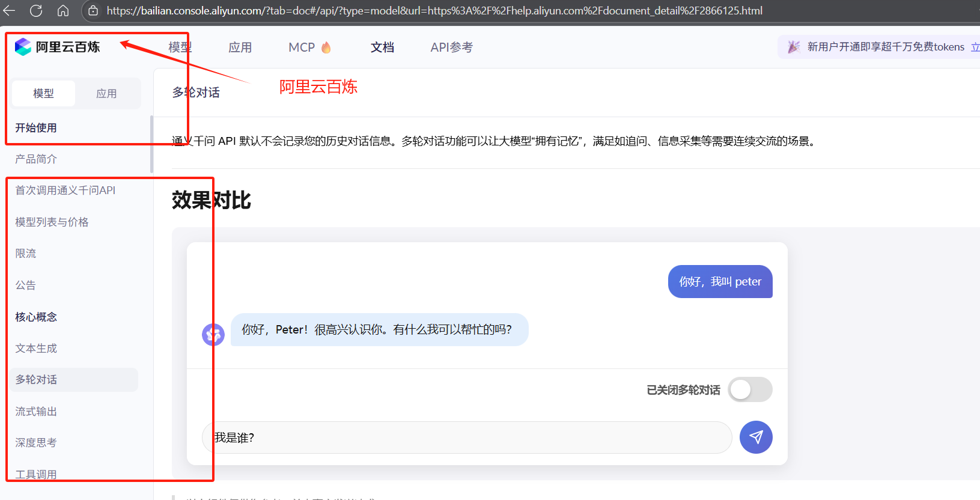
Task: Open 文本生成 sidebar entry
Action: pyautogui.click(x=36, y=348)
